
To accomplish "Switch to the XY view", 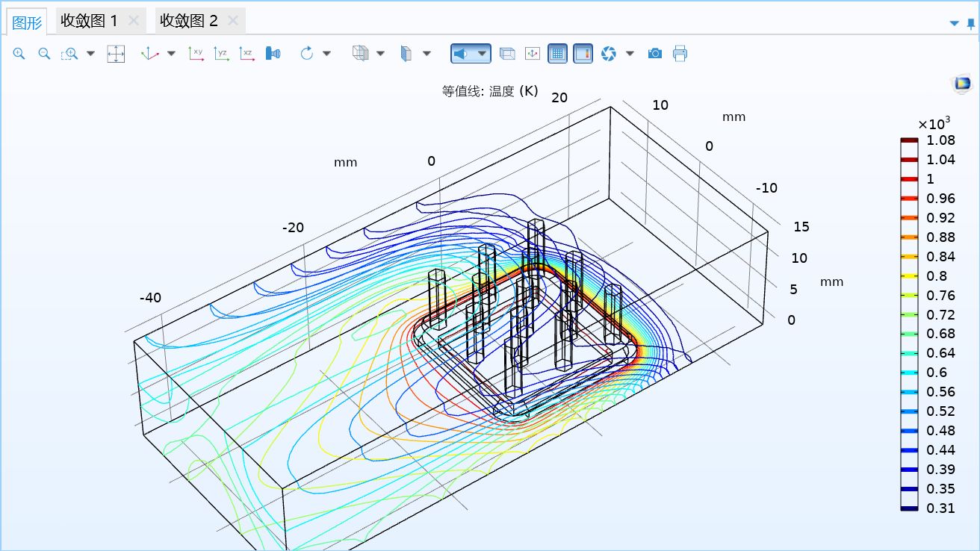I will (196, 54).
